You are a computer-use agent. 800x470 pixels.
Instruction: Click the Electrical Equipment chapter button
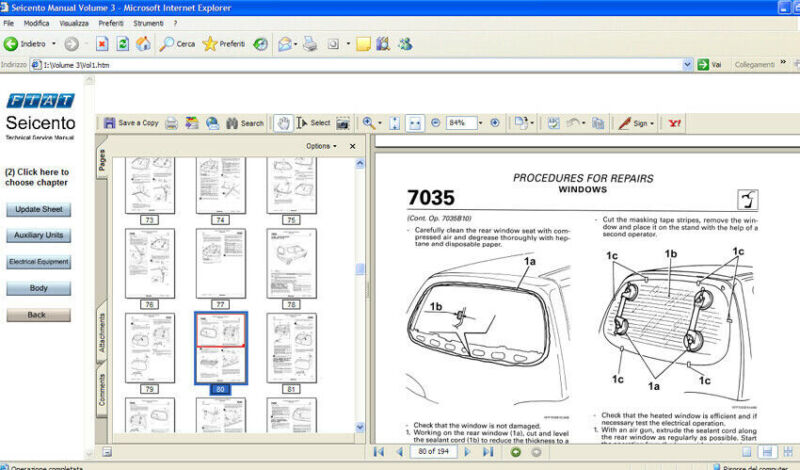pyautogui.click(x=39, y=262)
